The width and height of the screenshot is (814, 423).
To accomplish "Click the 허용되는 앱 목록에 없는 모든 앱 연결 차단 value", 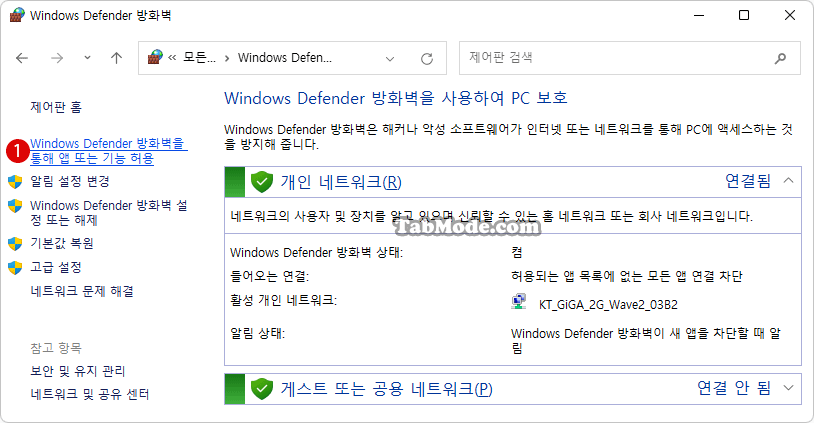I will click(627, 277).
